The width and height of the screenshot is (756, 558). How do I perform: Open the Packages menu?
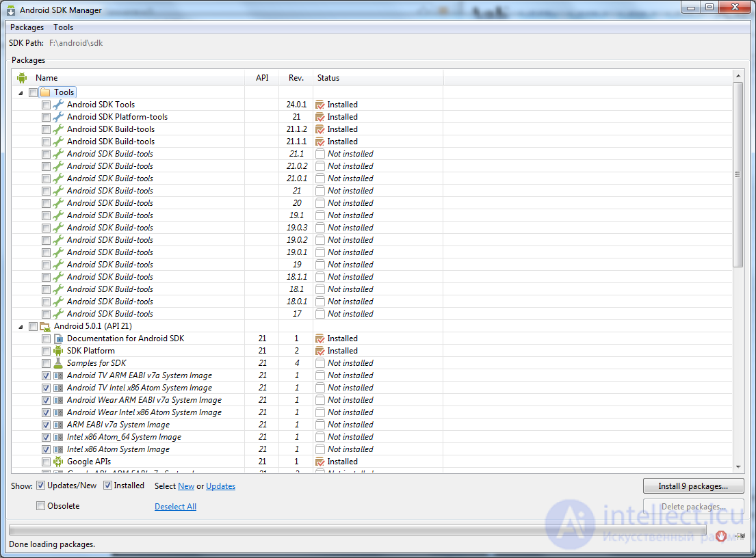[x=27, y=27]
